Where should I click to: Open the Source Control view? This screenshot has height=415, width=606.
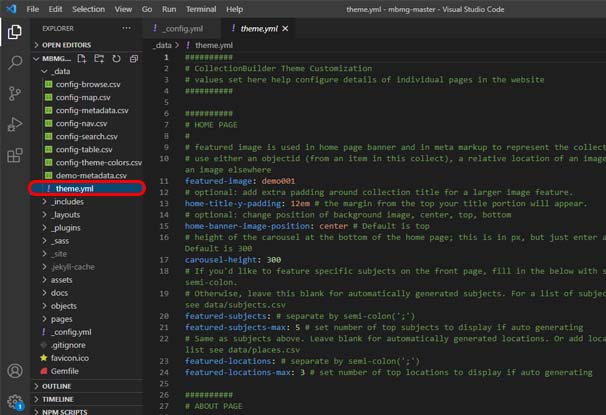point(15,93)
